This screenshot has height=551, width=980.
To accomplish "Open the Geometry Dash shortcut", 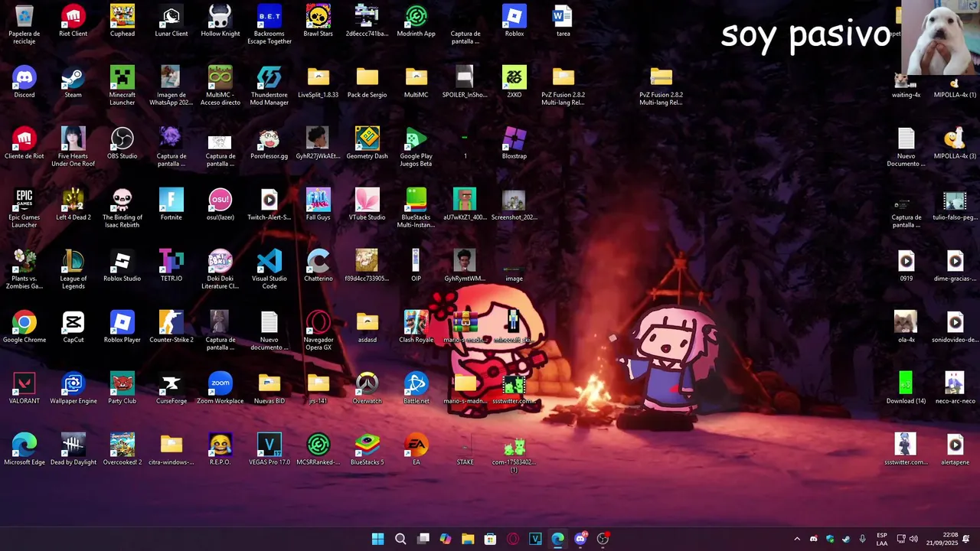I will [x=367, y=143].
